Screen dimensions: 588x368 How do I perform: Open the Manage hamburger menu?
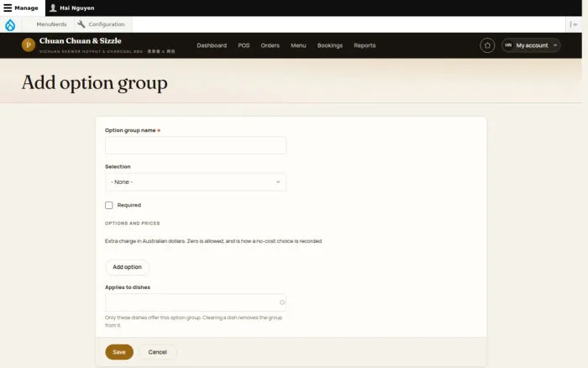(21, 8)
